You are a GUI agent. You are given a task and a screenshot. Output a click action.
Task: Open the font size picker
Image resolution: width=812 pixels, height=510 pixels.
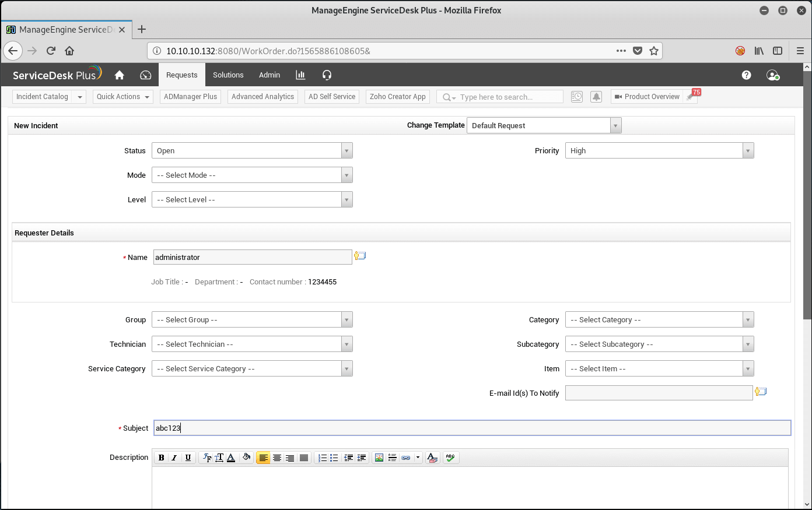(x=219, y=458)
